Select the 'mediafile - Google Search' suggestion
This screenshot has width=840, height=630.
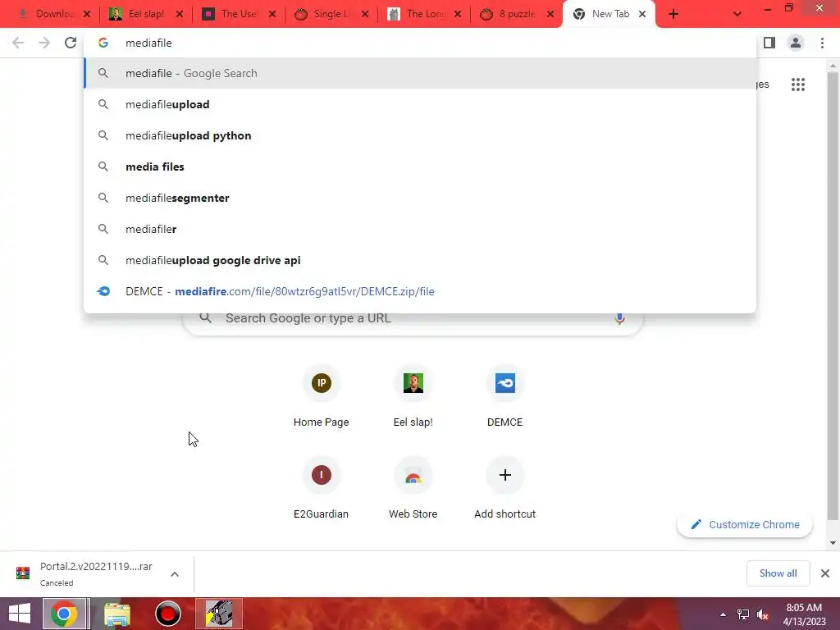420,73
